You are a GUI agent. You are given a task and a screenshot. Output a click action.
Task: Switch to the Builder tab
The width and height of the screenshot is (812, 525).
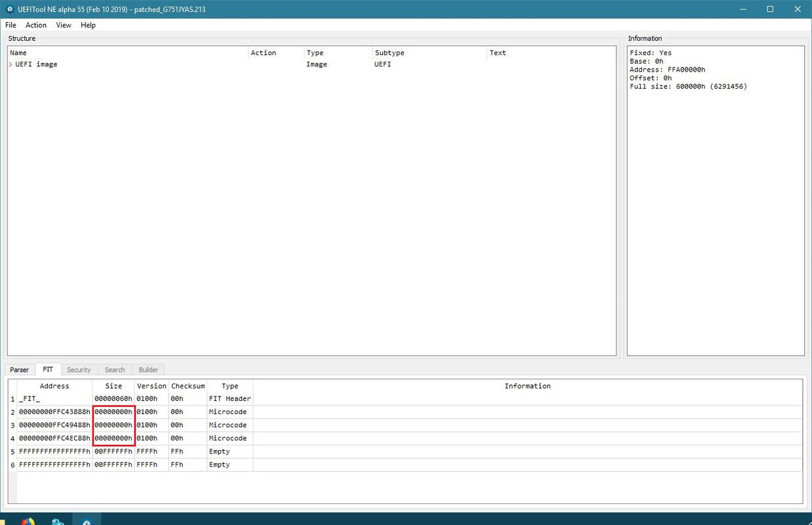click(148, 369)
